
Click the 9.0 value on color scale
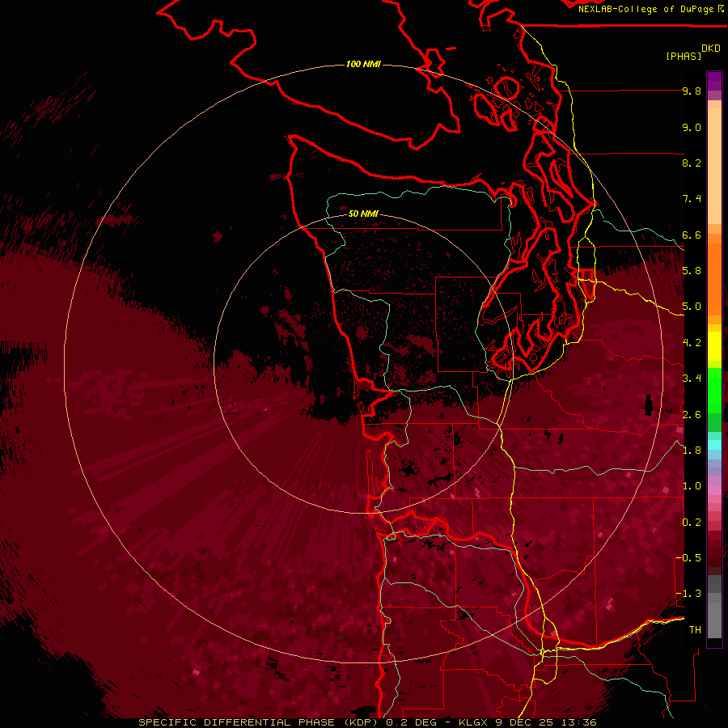tap(692, 127)
